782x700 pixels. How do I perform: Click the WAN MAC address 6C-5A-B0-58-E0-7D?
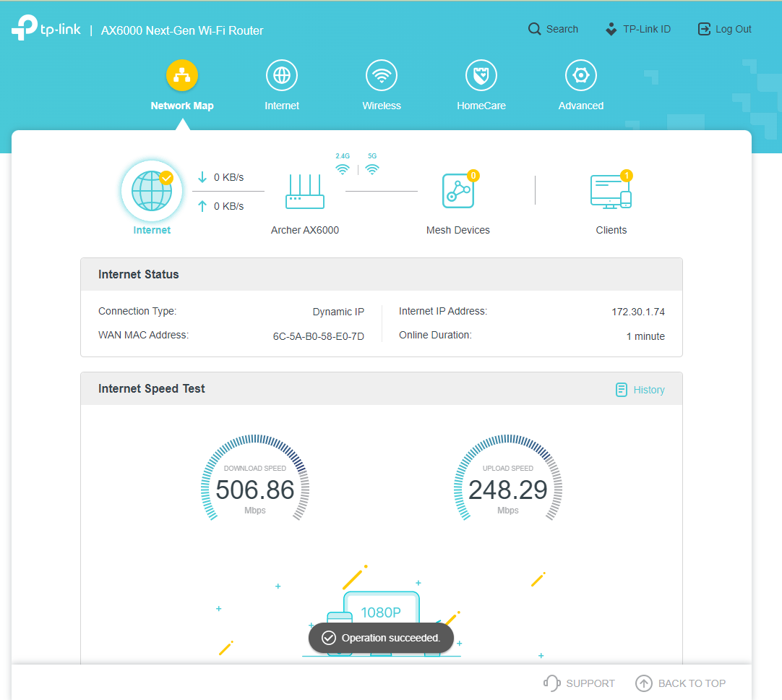[318, 336]
